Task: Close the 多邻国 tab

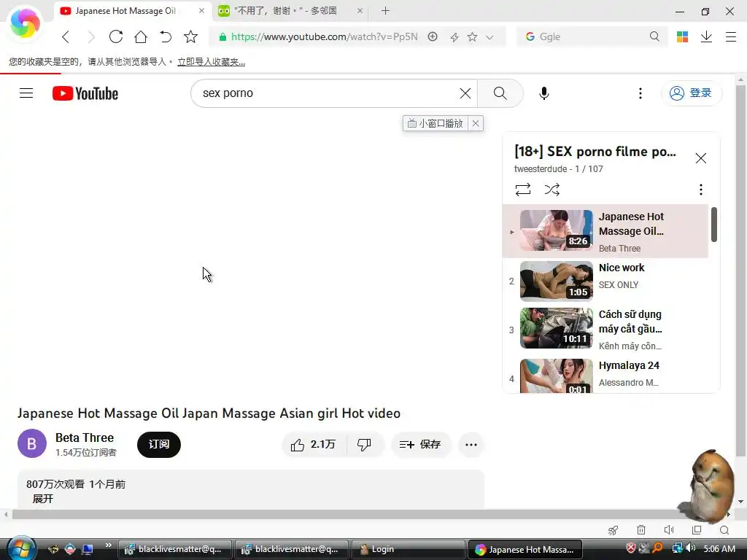Action: point(360,10)
